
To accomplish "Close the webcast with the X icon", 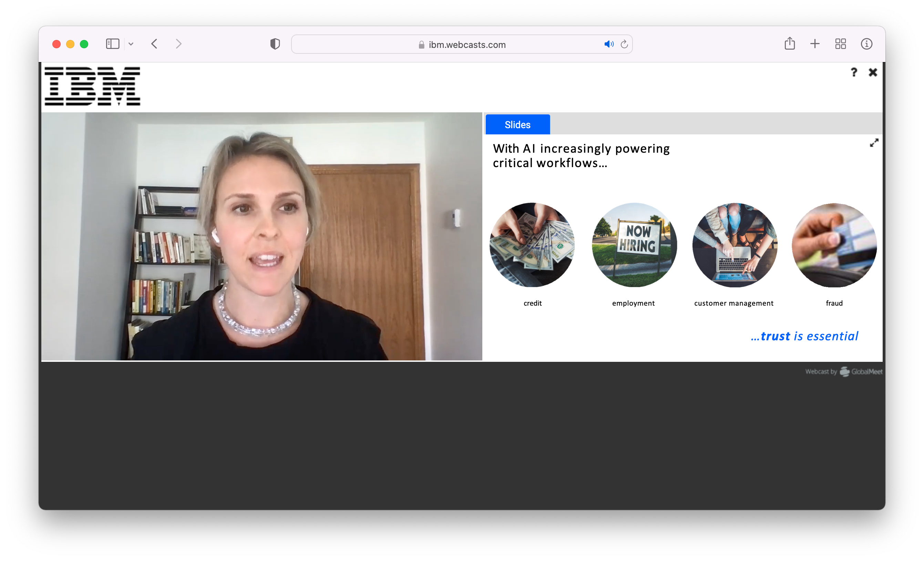I will [873, 72].
